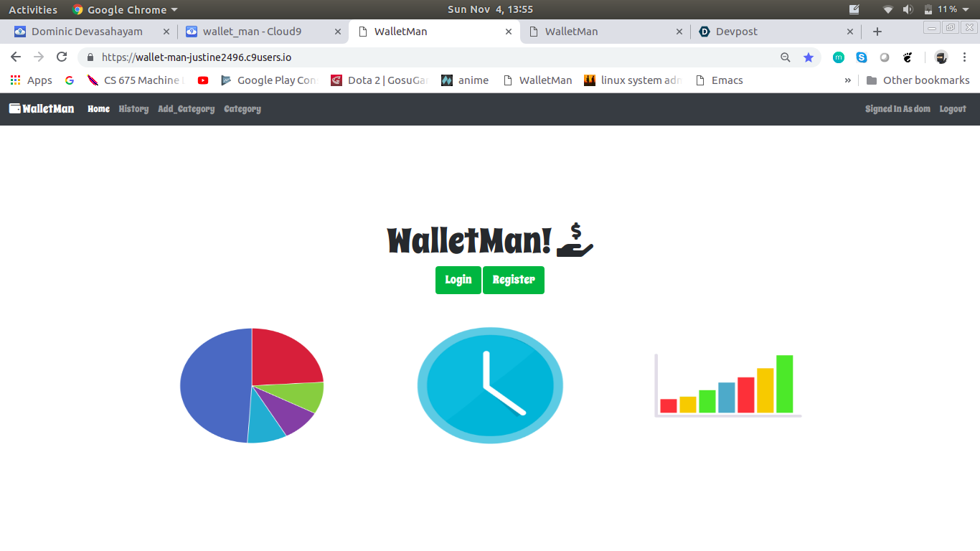Click the teal m extension icon
980x551 pixels.
point(839,57)
